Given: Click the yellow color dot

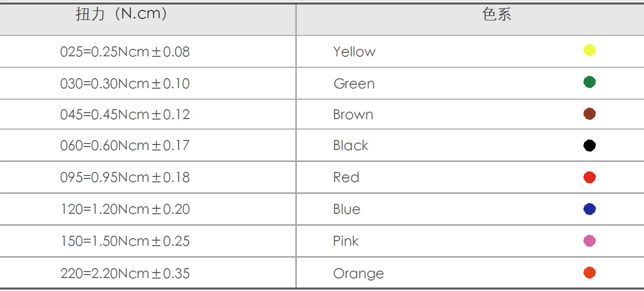Looking at the screenshot, I should click(589, 50).
